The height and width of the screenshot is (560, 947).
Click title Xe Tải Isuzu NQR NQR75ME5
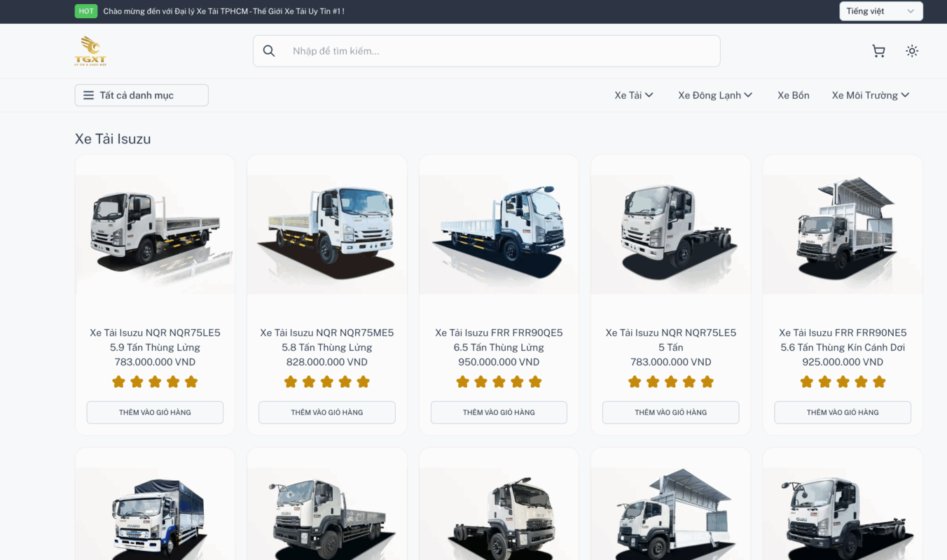coord(327,340)
